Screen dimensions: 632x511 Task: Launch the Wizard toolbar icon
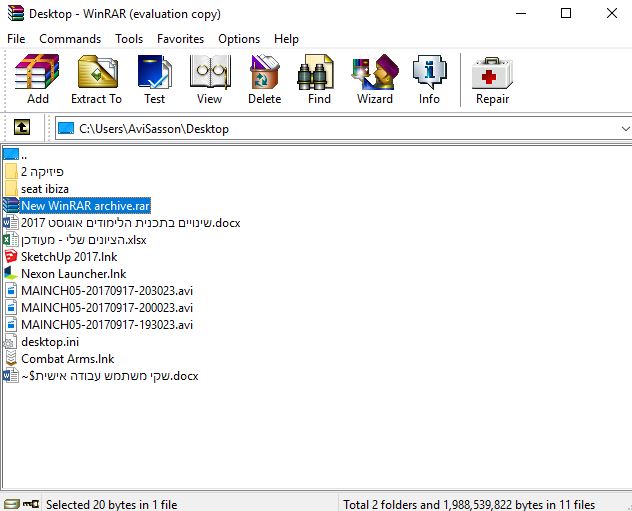[x=375, y=72]
